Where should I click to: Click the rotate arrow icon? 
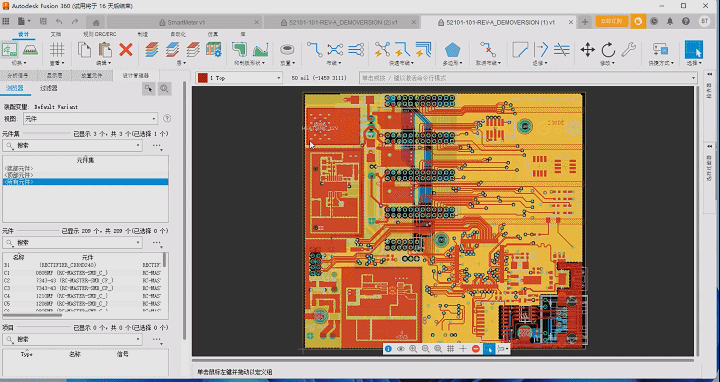pyautogui.click(x=608, y=50)
